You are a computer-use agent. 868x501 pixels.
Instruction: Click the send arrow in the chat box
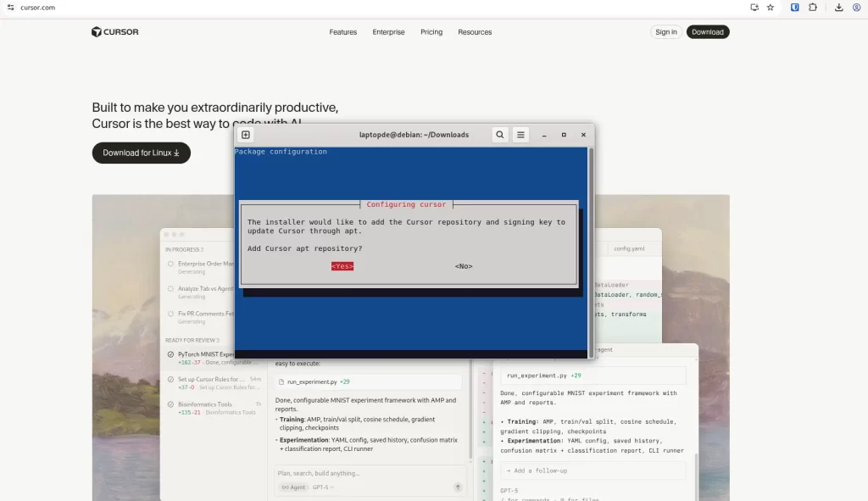click(x=458, y=487)
